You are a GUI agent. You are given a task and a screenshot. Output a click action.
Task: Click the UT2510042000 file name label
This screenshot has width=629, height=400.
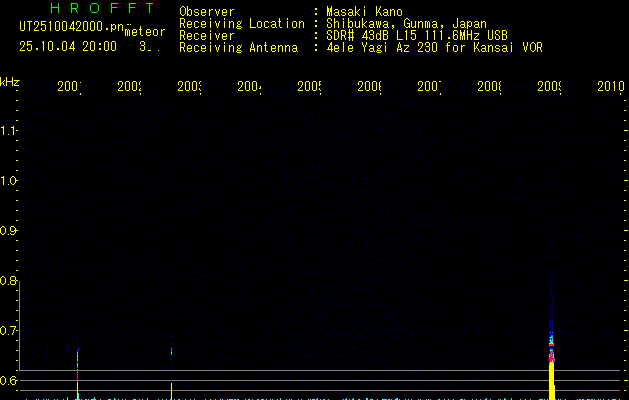(62, 27)
